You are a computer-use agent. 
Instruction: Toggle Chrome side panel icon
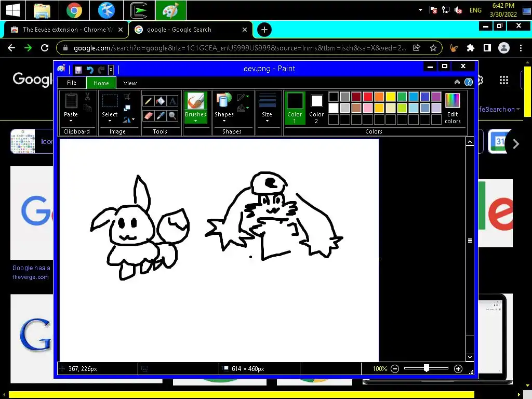487,48
